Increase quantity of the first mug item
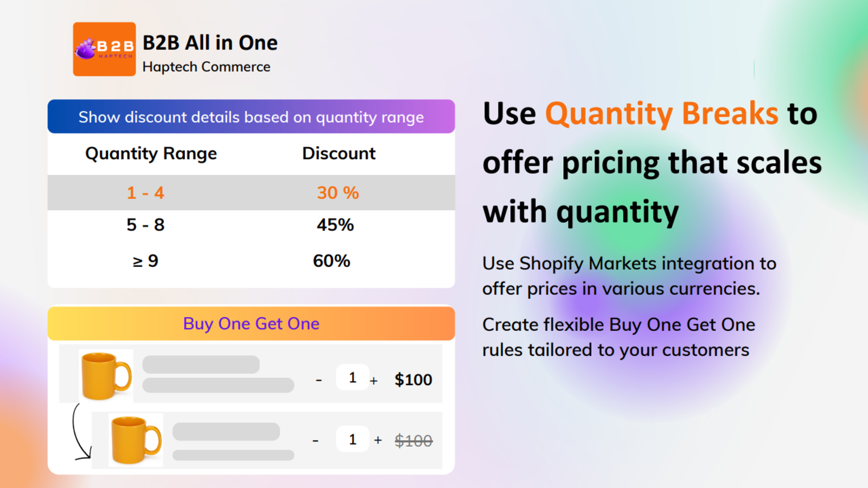 [x=374, y=381]
